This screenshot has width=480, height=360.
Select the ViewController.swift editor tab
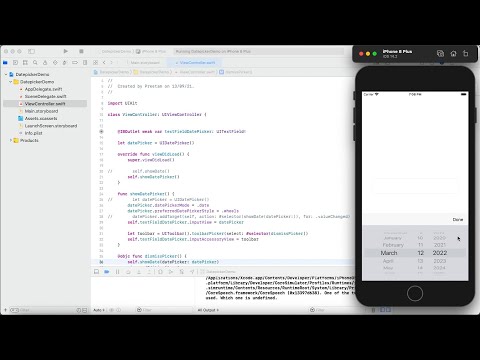click(195, 63)
